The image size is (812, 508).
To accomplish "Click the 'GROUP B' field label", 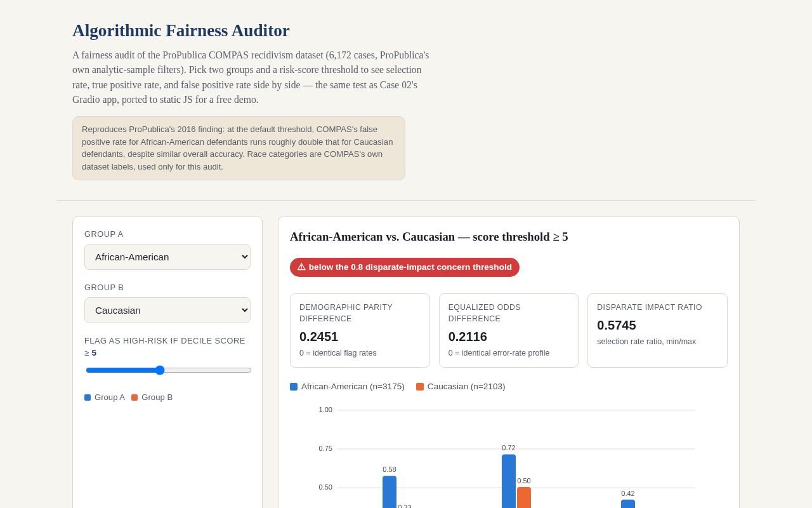I will (x=104, y=288).
